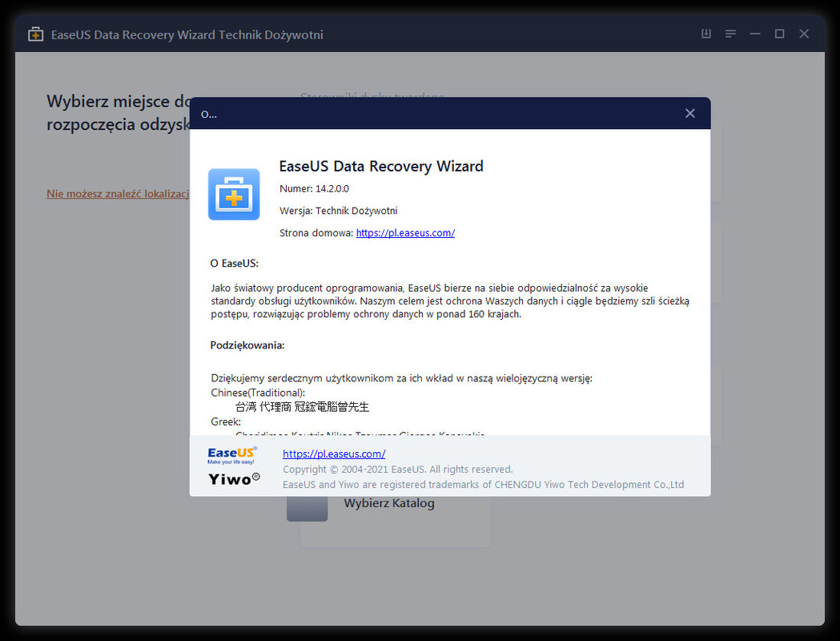Click the main window title 'EaseUS Data Recovery Wizard Technik Dożywotni'

pyautogui.click(x=187, y=34)
